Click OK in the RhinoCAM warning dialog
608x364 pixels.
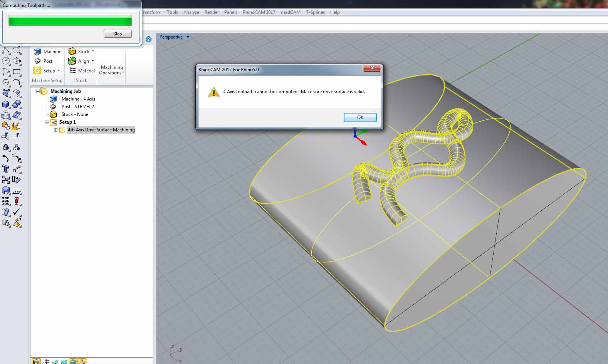(359, 117)
